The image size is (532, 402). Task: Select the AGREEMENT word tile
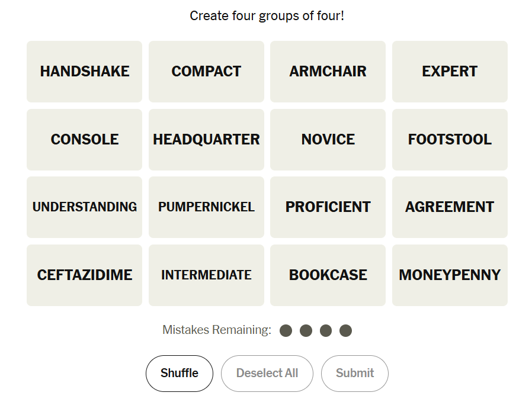click(450, 207)
